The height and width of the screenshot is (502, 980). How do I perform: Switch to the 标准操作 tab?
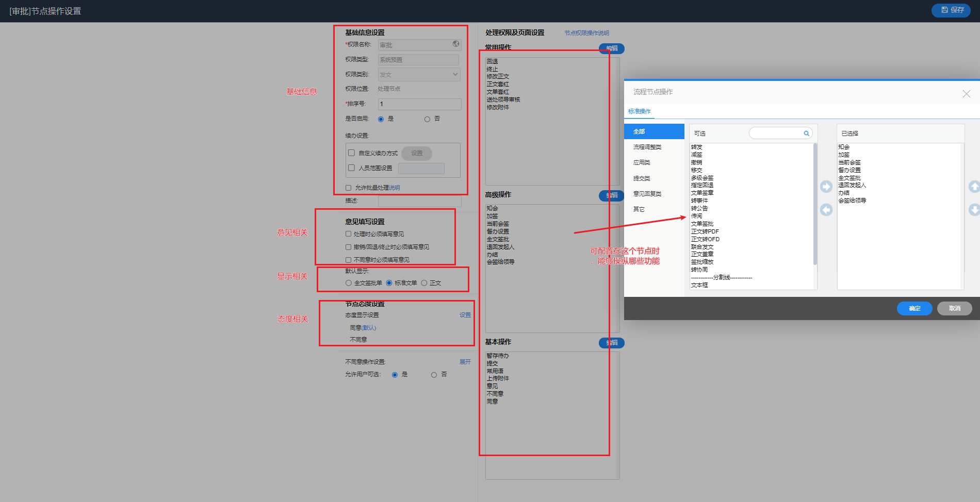(639, 111)
